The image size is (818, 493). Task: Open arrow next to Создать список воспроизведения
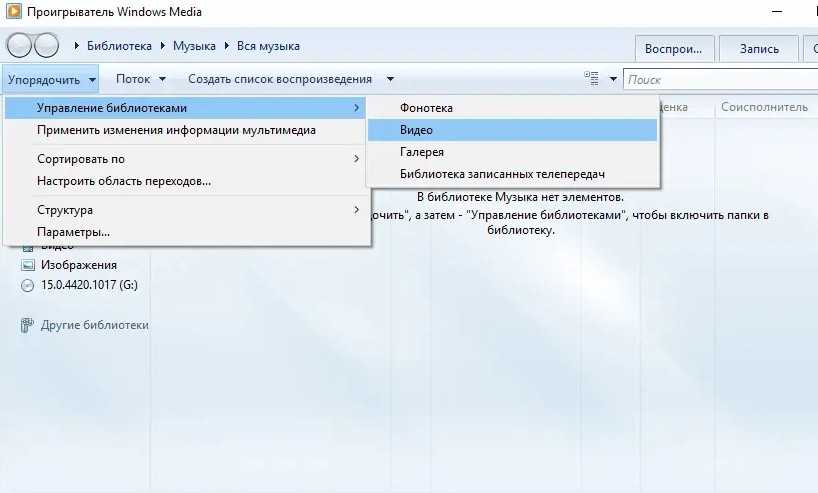(390, 79)
